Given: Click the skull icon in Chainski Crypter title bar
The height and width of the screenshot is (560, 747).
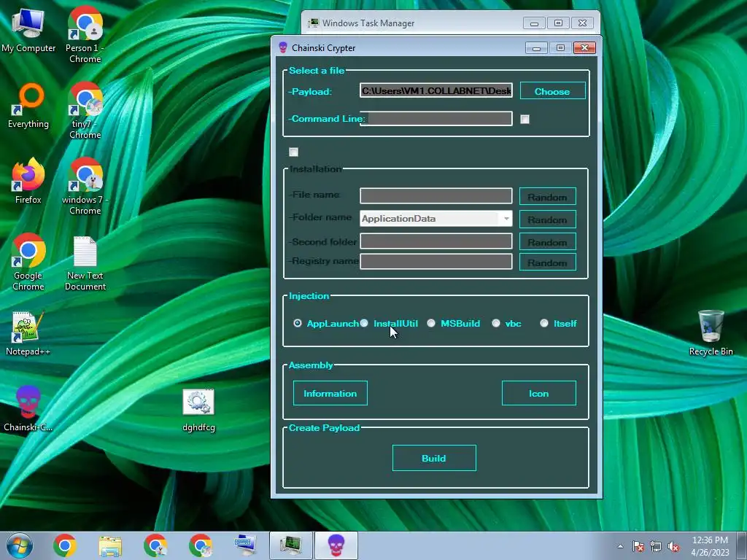Looking at the screenshot, I should coord(282,47).
